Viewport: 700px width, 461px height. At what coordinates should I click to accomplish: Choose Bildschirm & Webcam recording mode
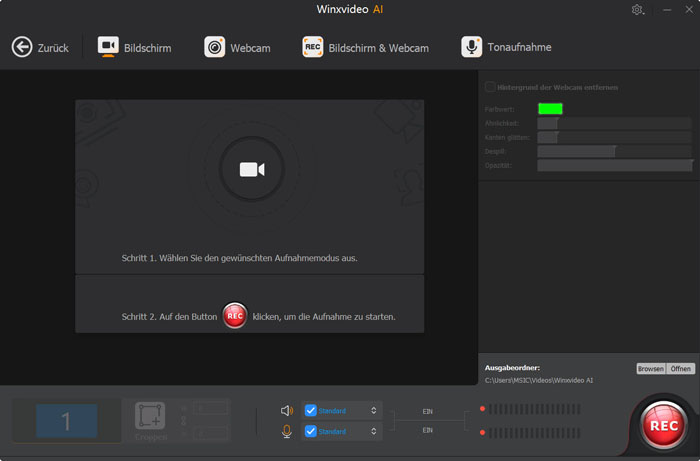click(365, 47)
